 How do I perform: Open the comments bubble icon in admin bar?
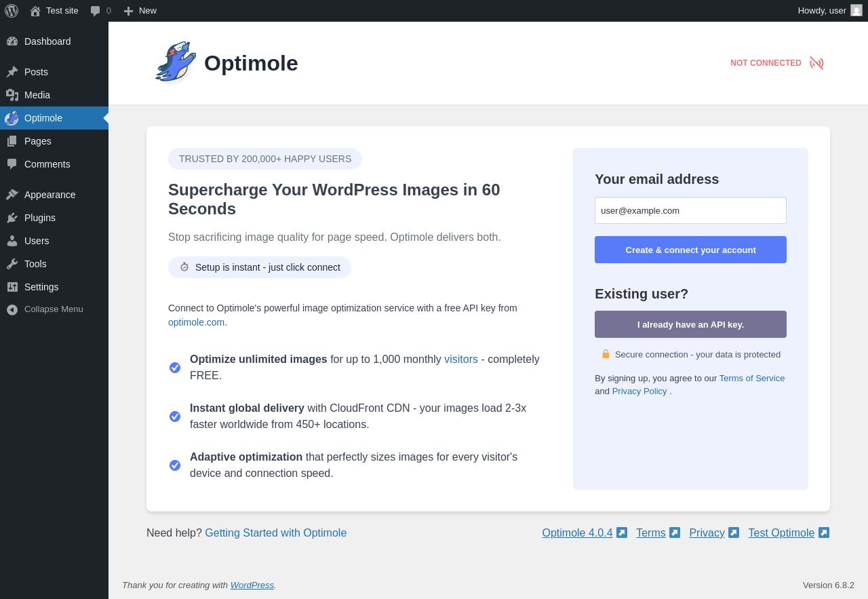[x=96, y=11]
